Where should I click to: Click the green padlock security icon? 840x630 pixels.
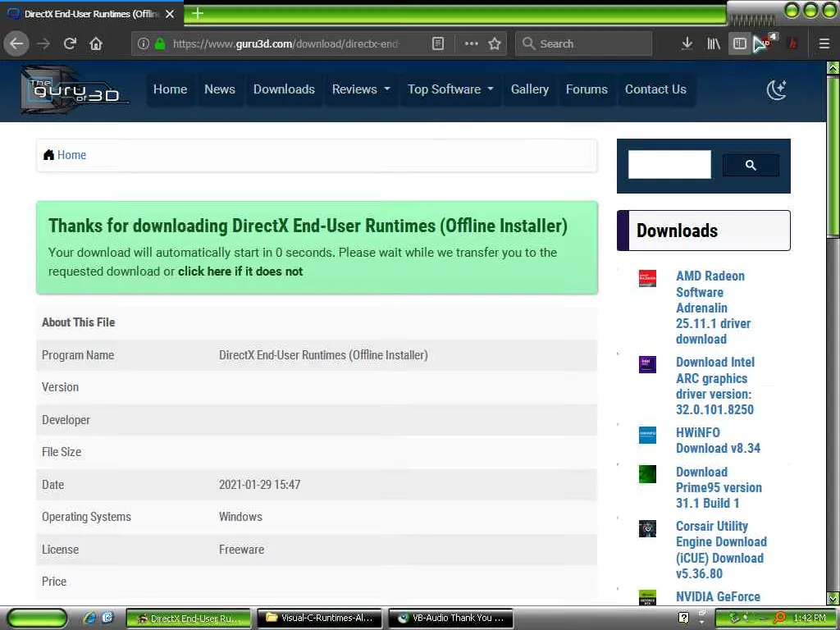point(160,43)
